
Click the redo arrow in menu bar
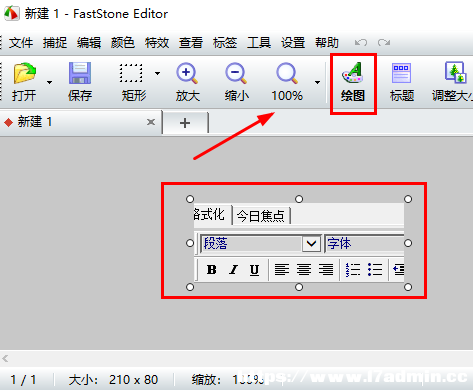coord(384,43)
